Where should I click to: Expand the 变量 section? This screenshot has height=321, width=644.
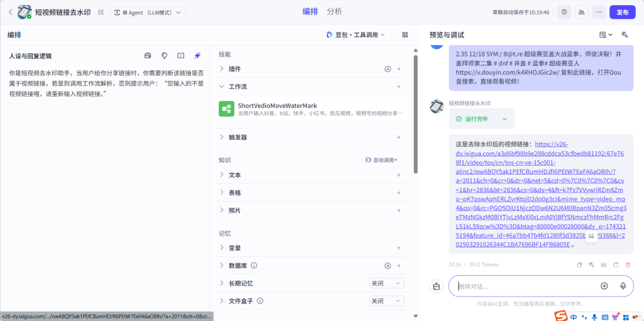pyautogui.click(x=222, y=248)
